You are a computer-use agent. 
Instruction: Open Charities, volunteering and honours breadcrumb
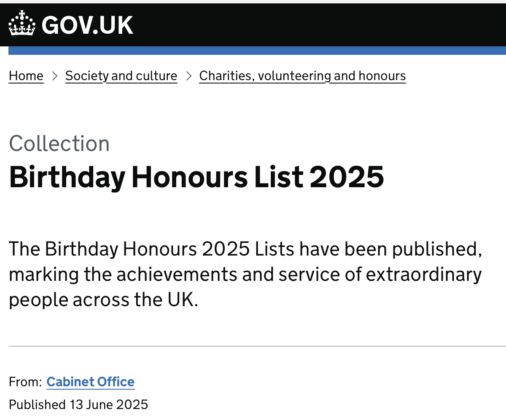pyautogui.click(x=302, y=76)
